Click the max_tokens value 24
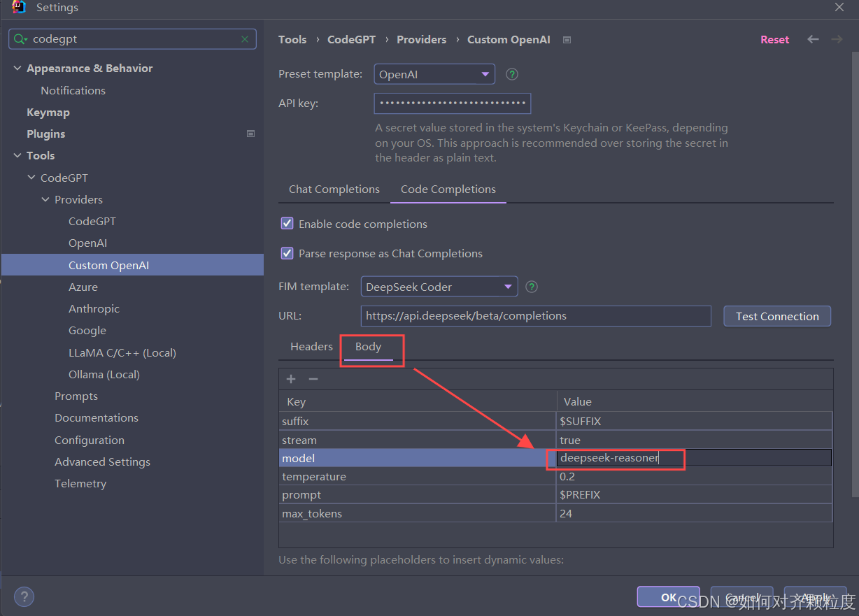859x616 pixels. coord(694,513)
